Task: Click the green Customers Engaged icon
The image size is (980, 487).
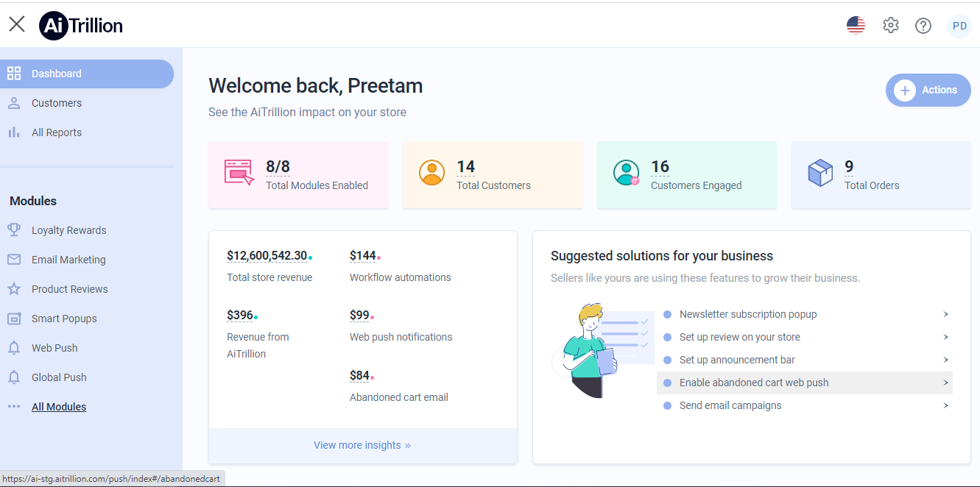Action: tap(627, 172)
